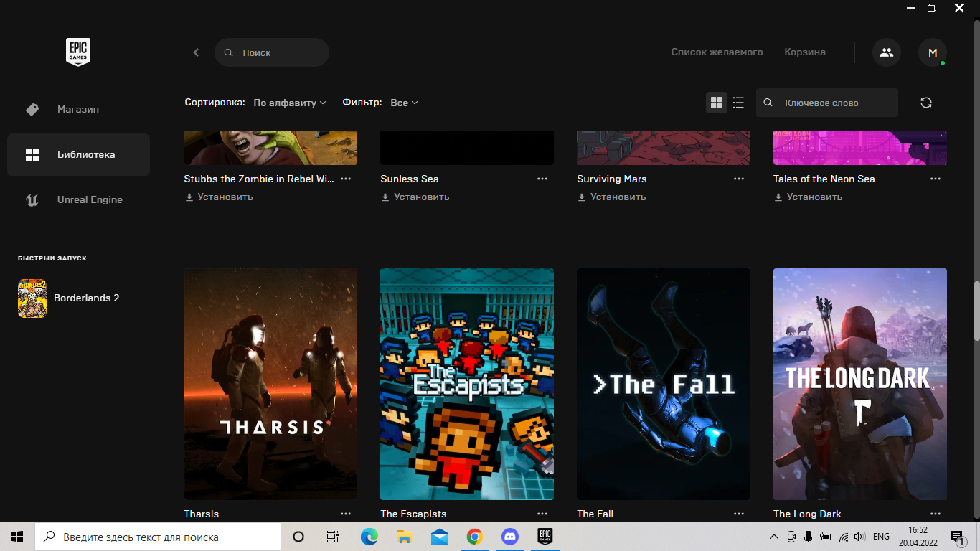Open Cortana circle on the taskbar
This screenshot has width=980, height=551.
pos(298,537)
